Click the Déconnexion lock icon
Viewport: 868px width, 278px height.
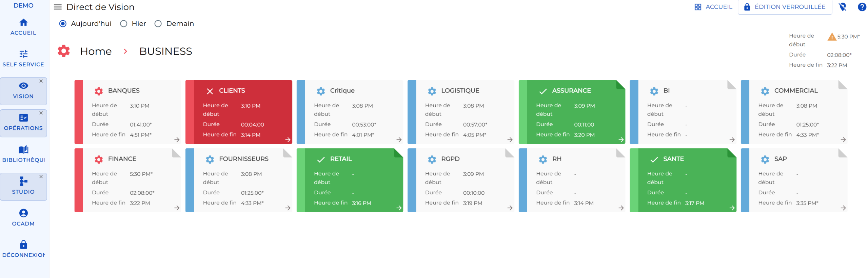click(x=23, y=244)
